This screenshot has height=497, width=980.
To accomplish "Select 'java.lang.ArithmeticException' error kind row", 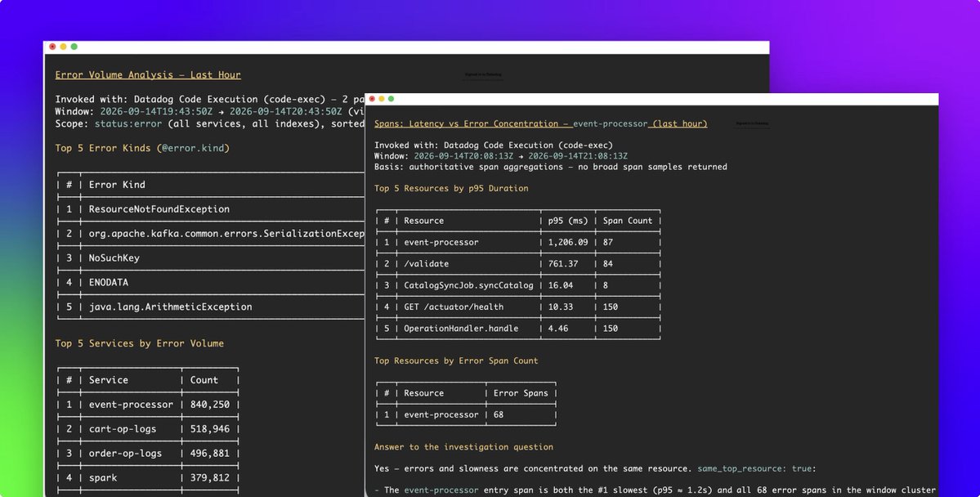I will [x=211, y=307].
